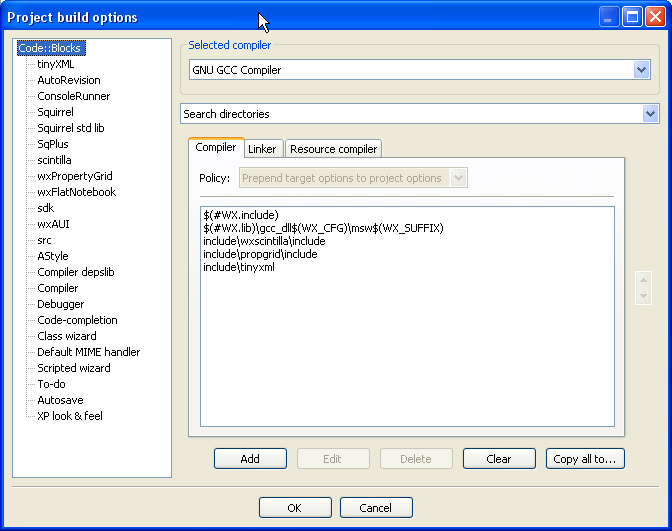This screenshot has height=531, width=672.
Task: Close the Project build options dialog
Action: tap(655, 17)
